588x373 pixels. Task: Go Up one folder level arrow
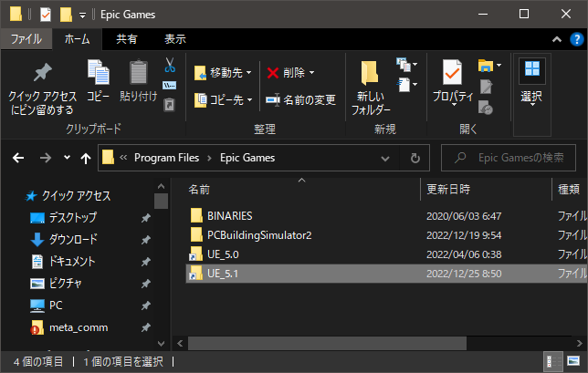pyautogui.click(x=86, y=159)
